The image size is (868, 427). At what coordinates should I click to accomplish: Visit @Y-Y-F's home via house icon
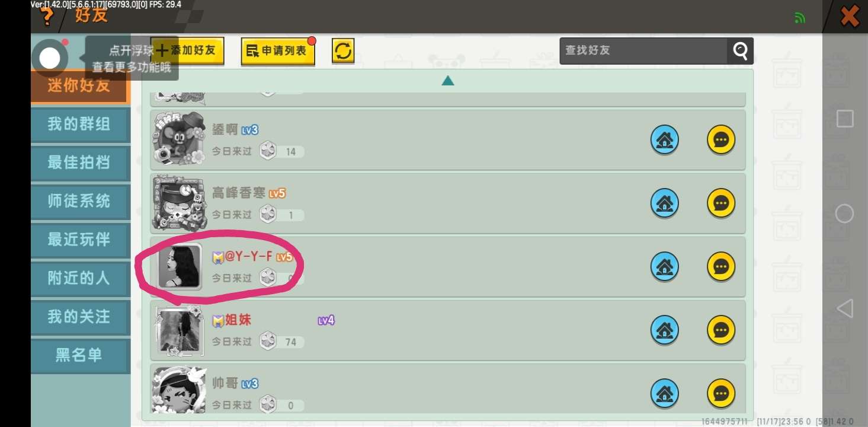click(x=665, y=267)
